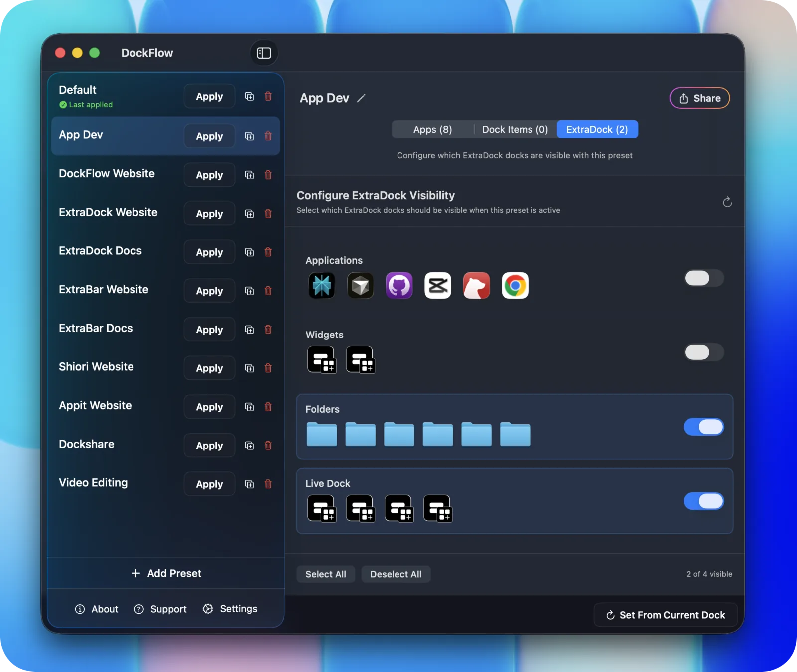Select the ExtraDock (2) tab

coord(597,129)
